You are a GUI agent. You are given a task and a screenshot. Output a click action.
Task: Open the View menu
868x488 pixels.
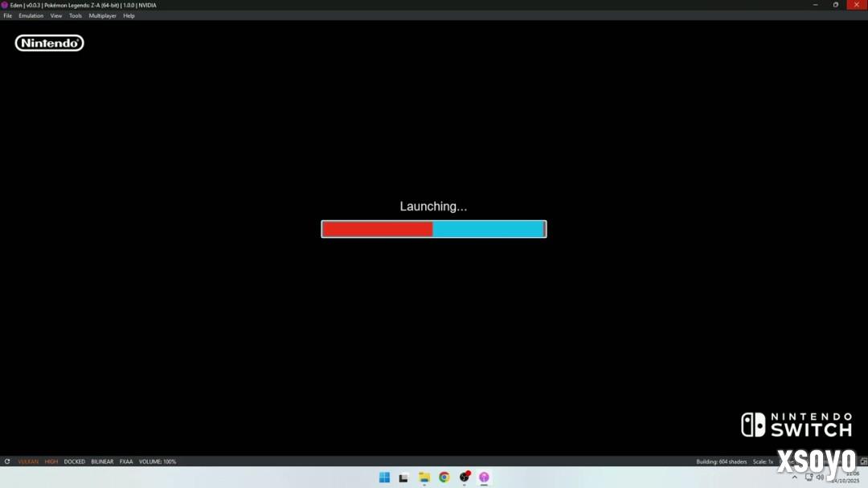point(56,16)
